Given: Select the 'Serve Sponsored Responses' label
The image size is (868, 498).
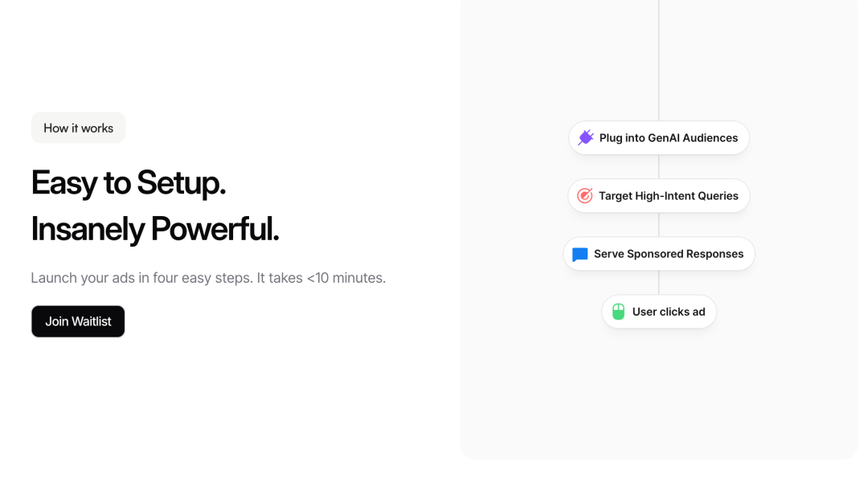Looking at the screenshot, I should (669, 254).
